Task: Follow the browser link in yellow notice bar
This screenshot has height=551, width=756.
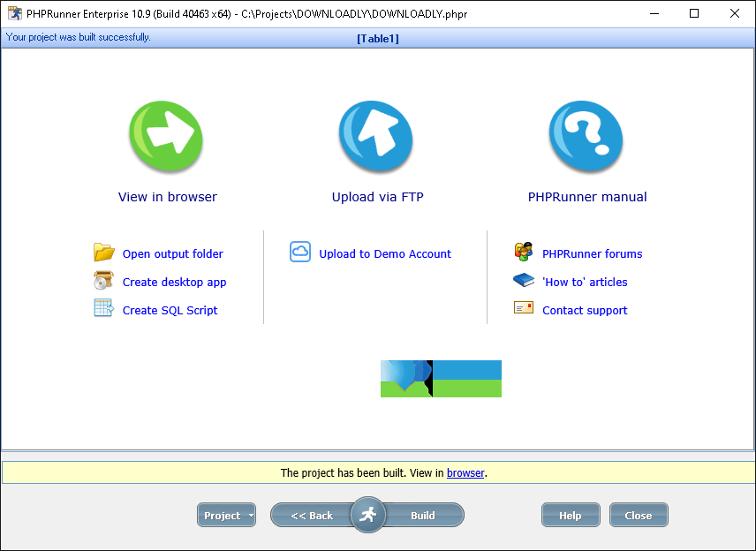Action: [465, 473]
